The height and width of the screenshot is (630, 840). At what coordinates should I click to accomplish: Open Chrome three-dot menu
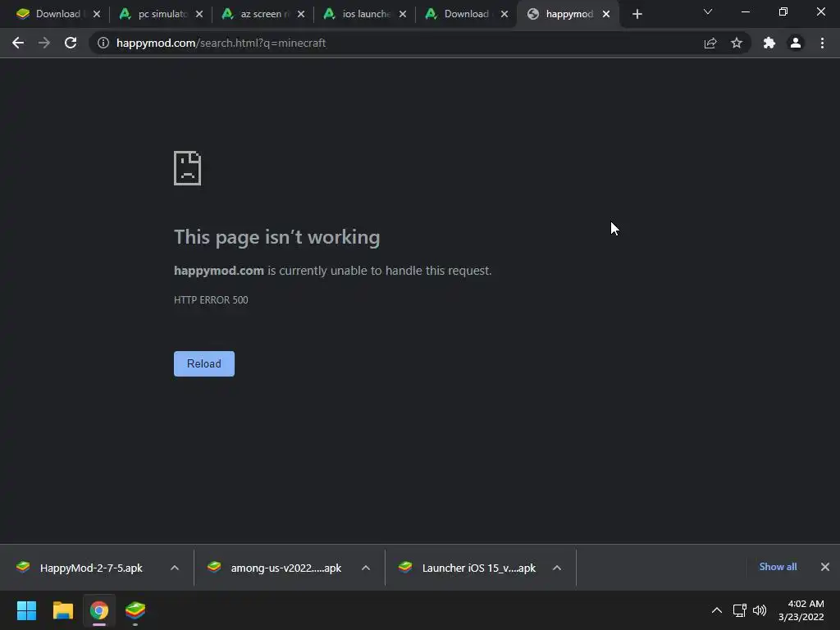(x=822, y=43)
